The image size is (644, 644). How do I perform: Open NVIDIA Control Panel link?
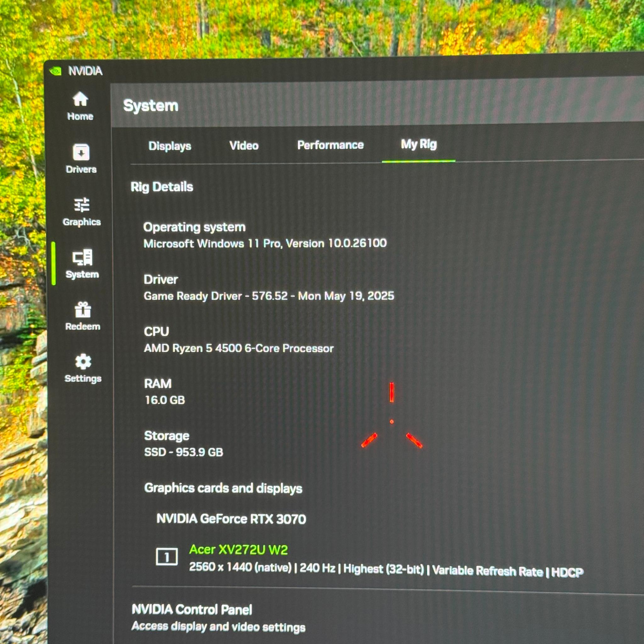[x=192, y=609]
